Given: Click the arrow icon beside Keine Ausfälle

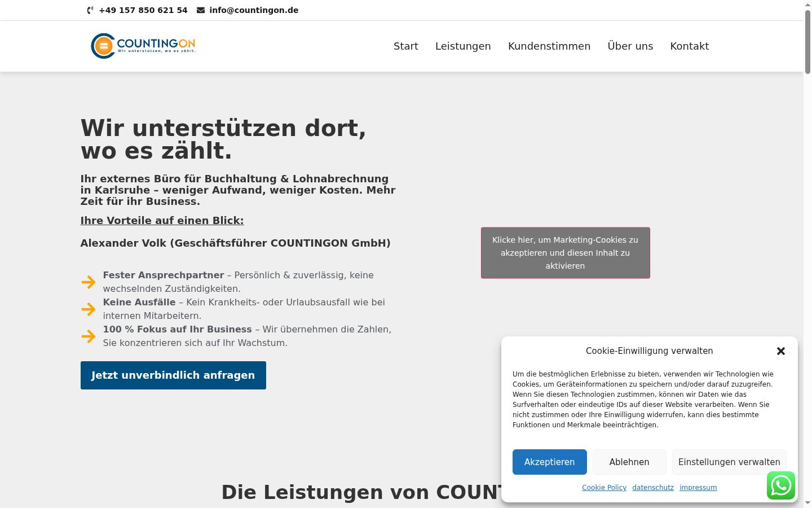Looking at the screenshot, I should click(89, 309).
